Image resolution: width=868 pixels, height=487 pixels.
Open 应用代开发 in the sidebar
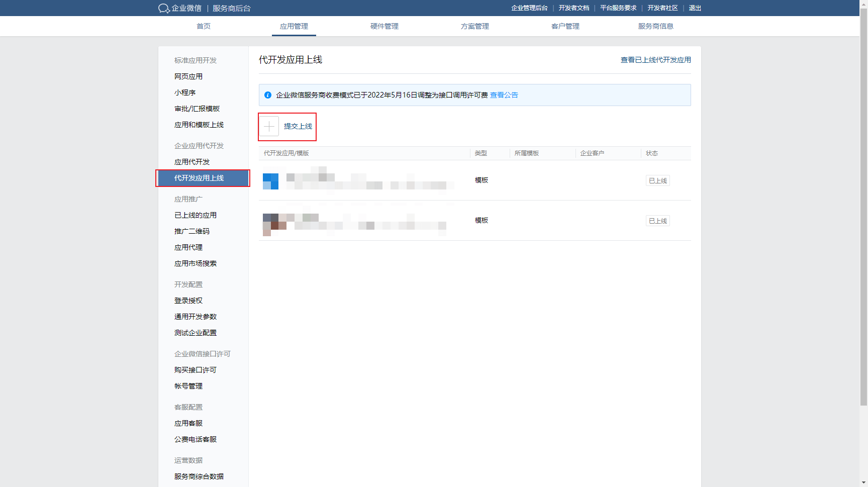coord(192,162)
